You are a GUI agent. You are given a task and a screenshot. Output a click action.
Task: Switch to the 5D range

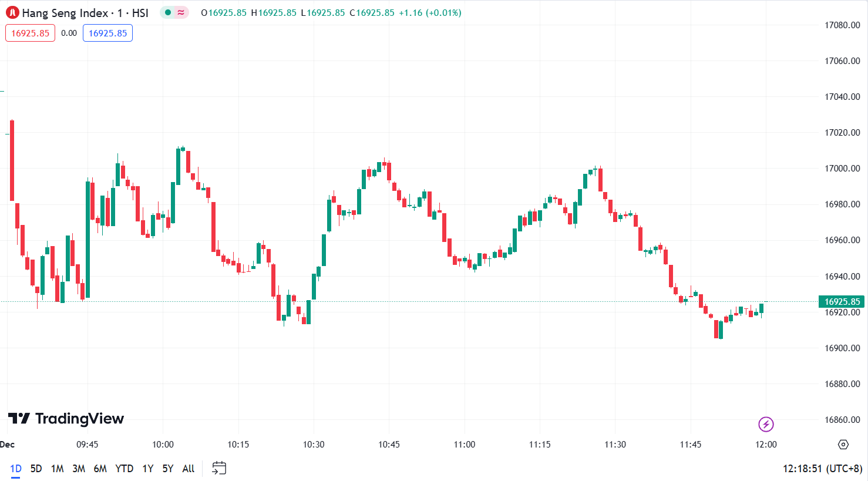click(36, 469)
